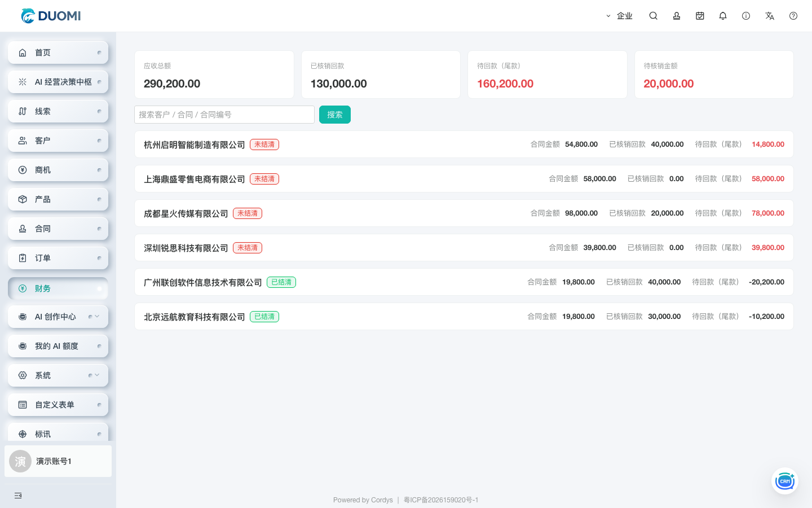Viewport: 812px width, 508px height.
Task: Open the Powered by Cordys link
Action: tap(363, 500)
